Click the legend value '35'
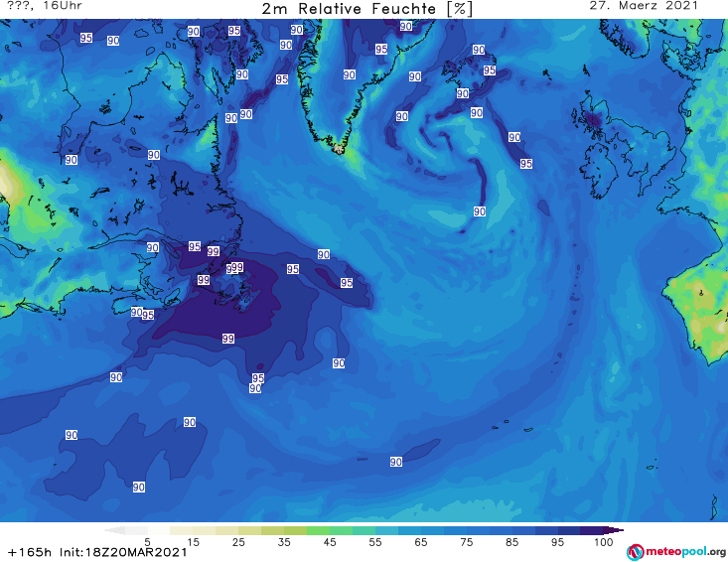728x562 pixels. tap(284, 541)
